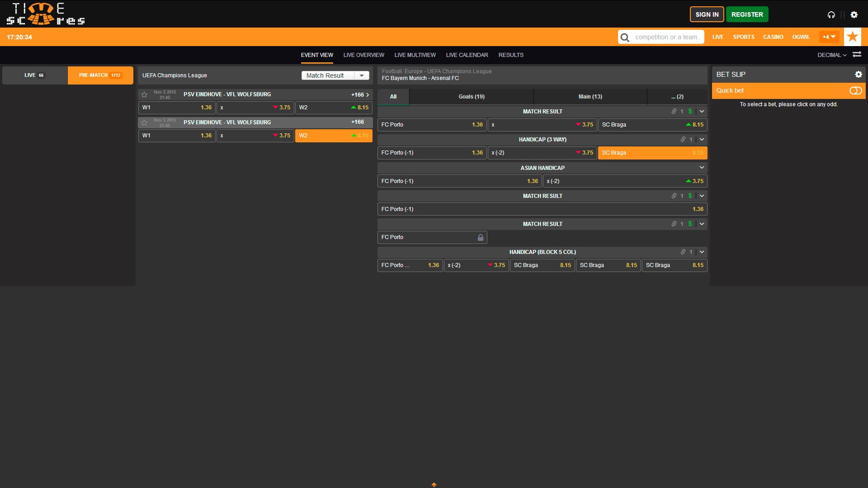Go to OGWIL section

(x=801, y=37)
